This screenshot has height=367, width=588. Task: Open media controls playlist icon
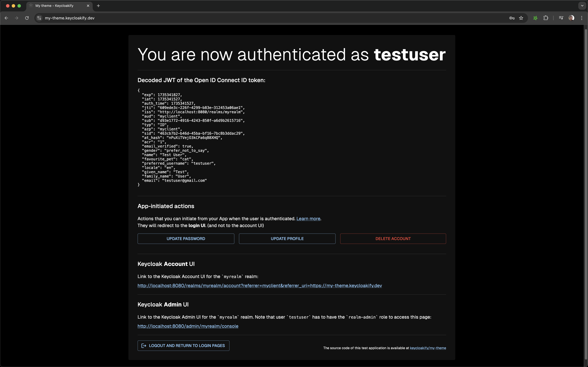(561, 18)
